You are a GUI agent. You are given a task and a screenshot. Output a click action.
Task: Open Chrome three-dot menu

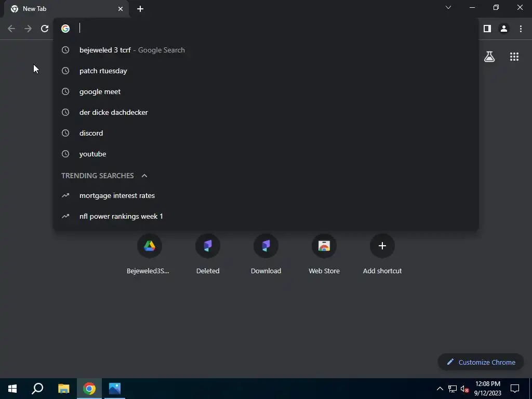[521, 29]
